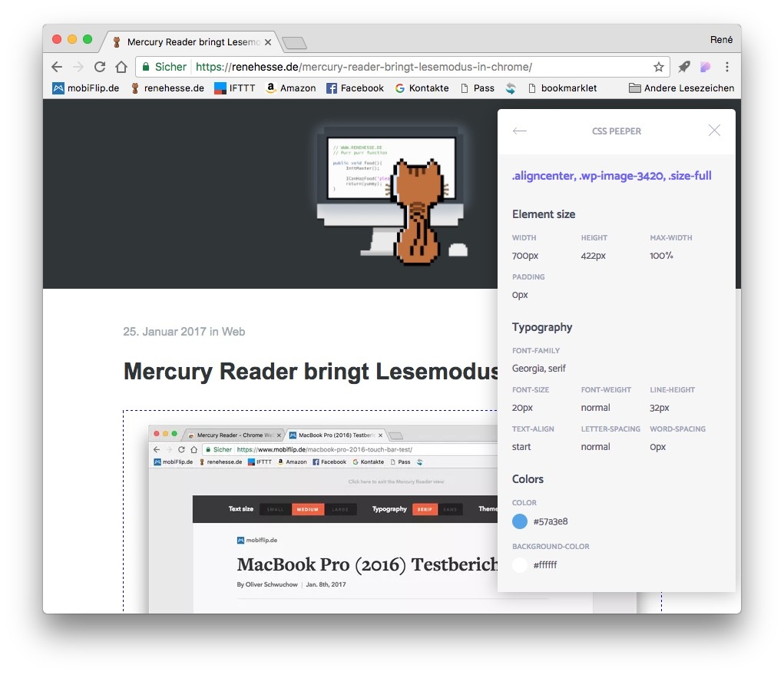Screen dimensions: 784x675
Task: Open the renehesse.de bookmark
Action: (167, 88)
